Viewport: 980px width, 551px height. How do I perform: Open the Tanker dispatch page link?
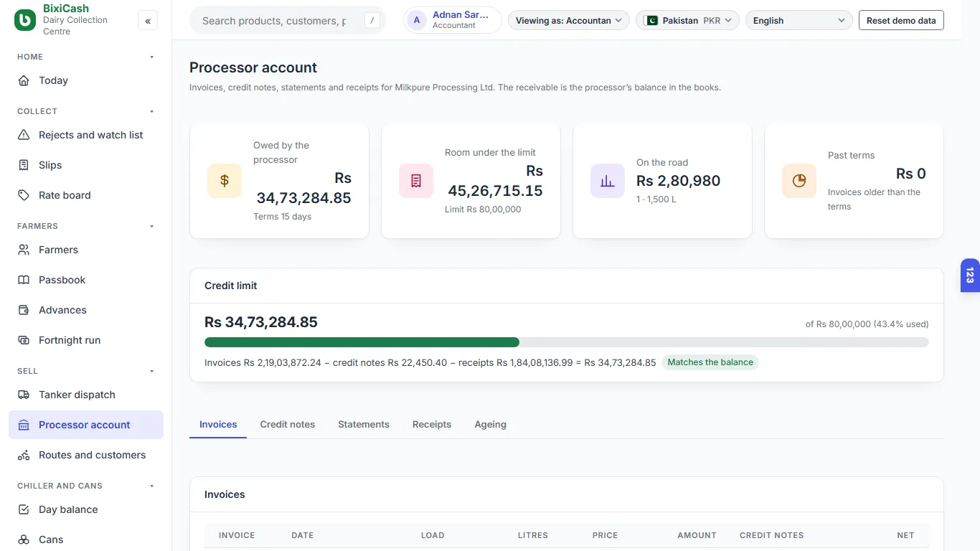point(86,395)
